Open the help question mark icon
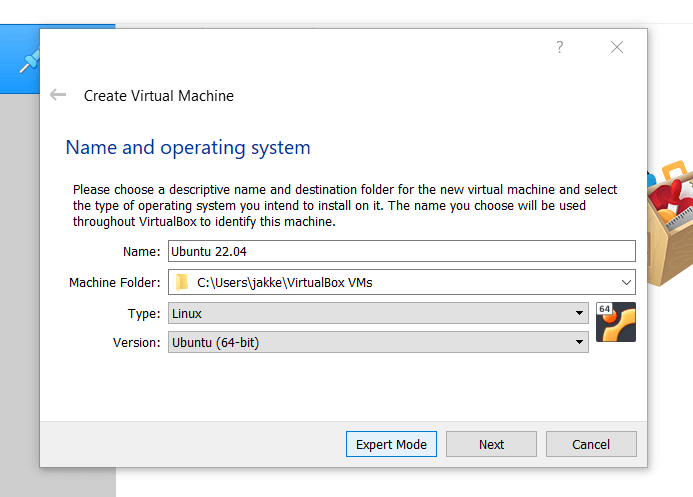This screenshot has height=497, width=693. [x=560, y=47]
